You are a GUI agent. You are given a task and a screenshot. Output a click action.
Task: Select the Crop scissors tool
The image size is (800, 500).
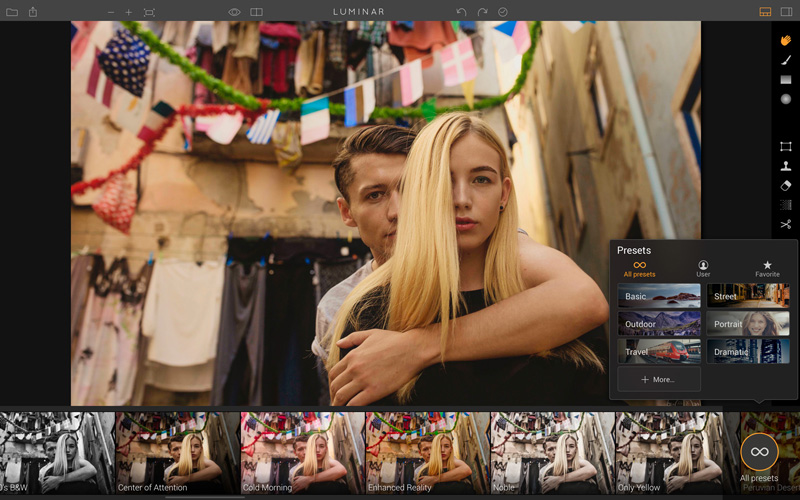(786, 224)
